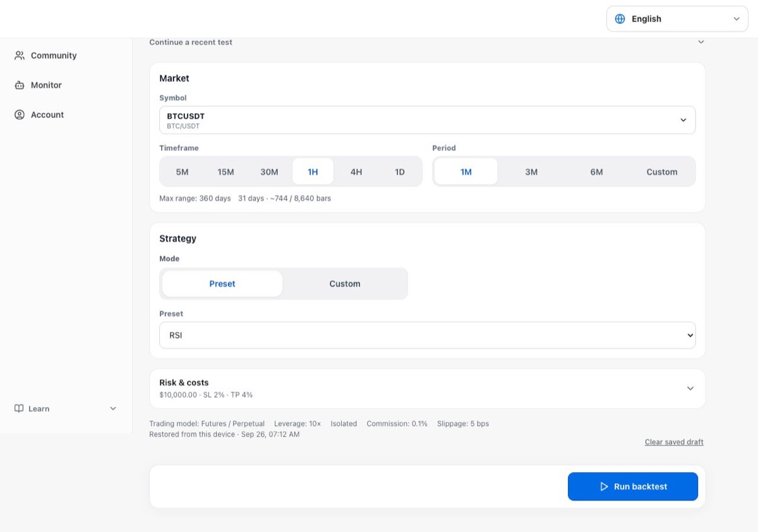
Task: Click the globe language icon
Action: 620,19
